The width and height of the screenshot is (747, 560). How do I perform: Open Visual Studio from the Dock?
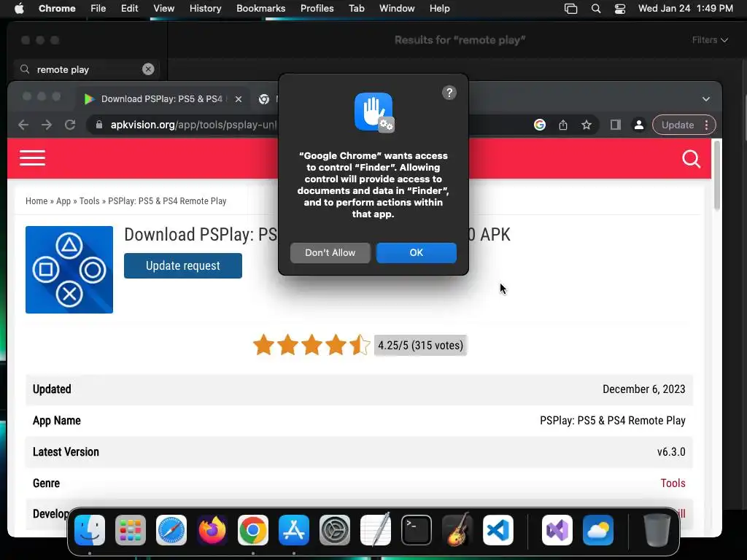pyautogui.click(x=557, y=530)
